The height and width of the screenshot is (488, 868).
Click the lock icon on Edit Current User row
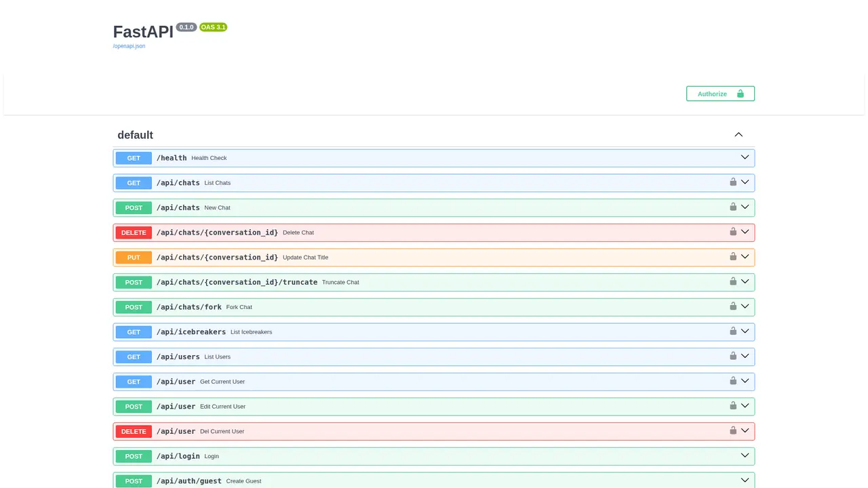tap(733, 405)
